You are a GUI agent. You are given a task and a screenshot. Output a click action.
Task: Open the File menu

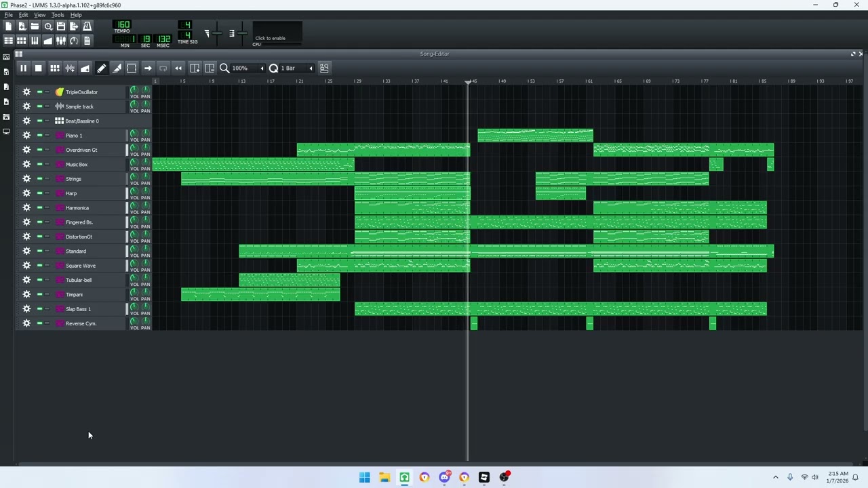pyautogui.click(x=9, y=15)
